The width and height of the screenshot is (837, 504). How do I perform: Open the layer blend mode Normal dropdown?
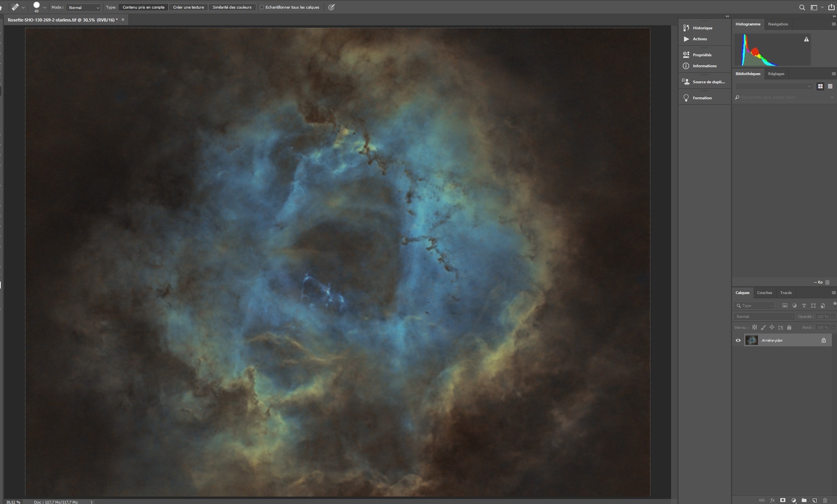click(x=765, y=316)
